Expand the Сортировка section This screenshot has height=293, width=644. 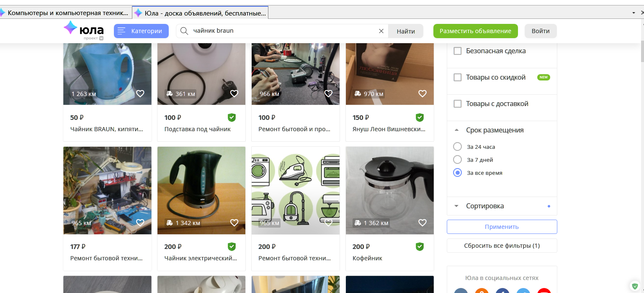(x=457, y=206)
